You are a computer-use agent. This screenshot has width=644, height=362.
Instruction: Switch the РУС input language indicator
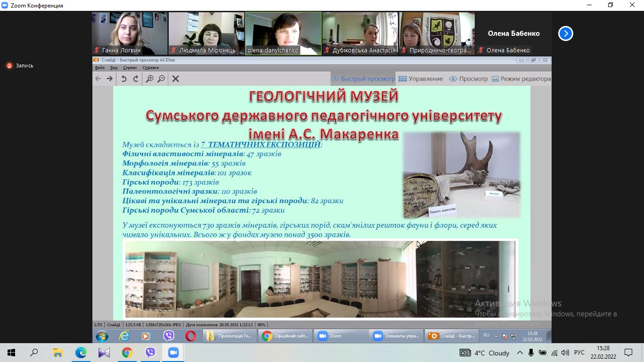click(579, 353)
